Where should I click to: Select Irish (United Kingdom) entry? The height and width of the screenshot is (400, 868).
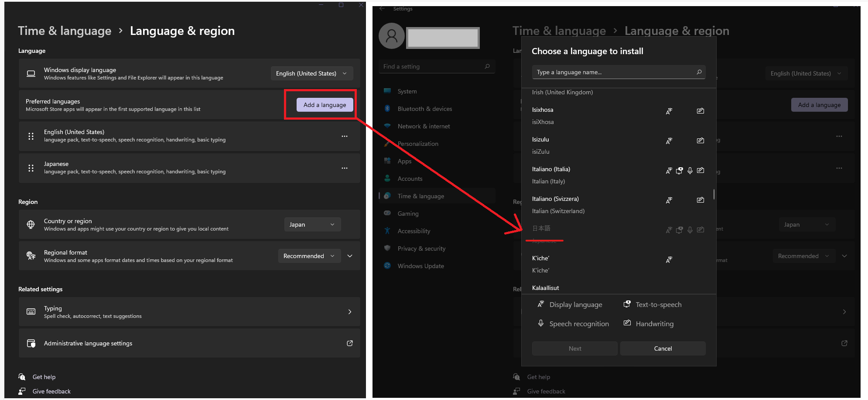(562, 92)
